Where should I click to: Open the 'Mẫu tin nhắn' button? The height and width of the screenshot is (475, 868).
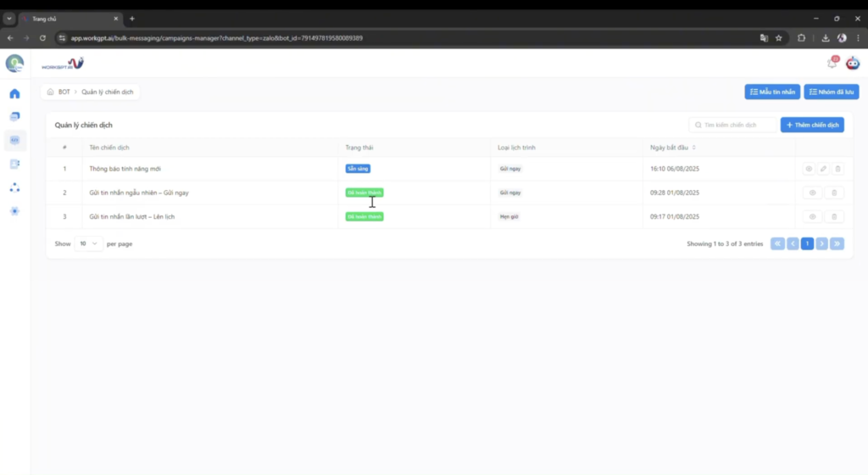coord(772,92)
